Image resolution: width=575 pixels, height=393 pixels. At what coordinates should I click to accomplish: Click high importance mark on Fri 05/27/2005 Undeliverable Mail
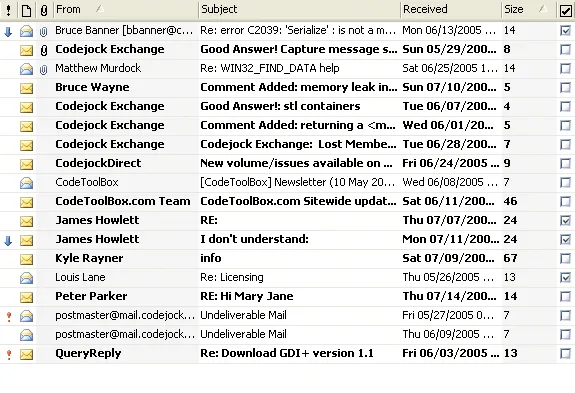point(9,316)
